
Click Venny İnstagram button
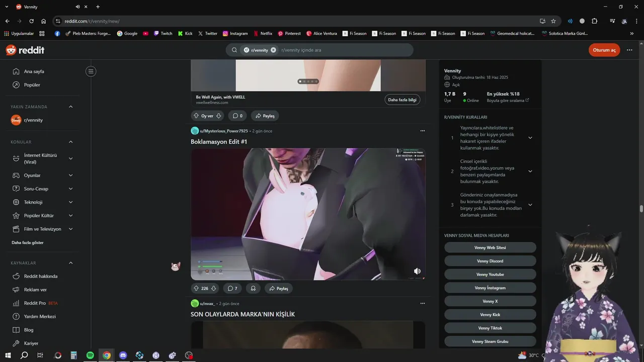point(490,288)
